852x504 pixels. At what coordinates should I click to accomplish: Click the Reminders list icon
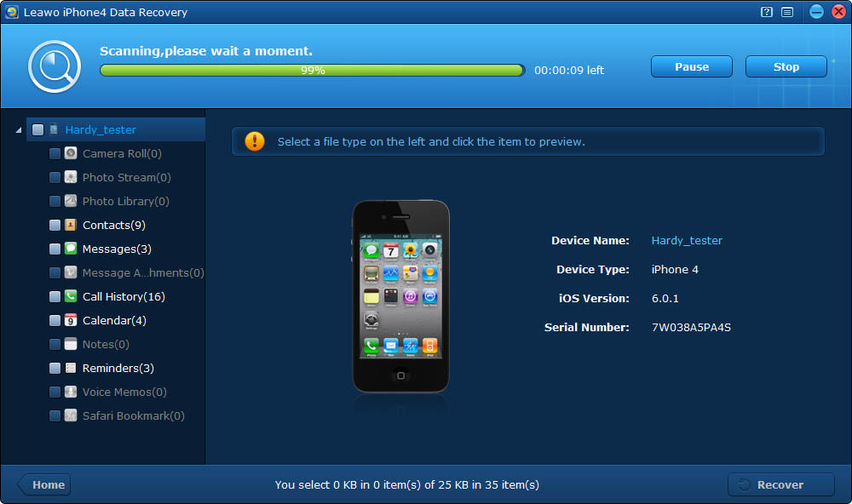71,369
